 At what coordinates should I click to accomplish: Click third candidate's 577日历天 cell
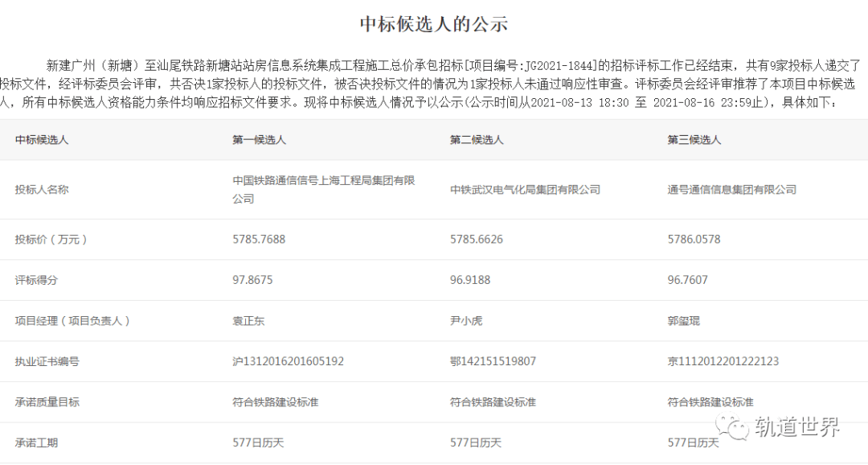693,442
